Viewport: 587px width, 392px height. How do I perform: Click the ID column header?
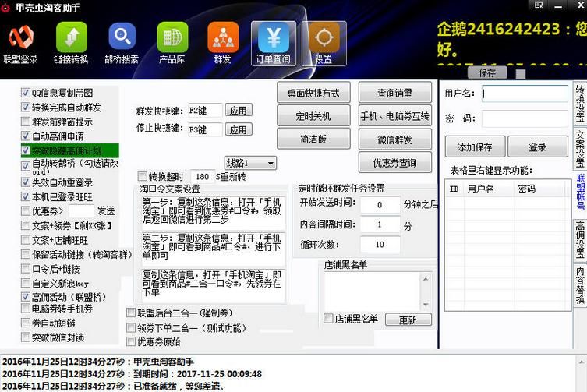coord(454,189)
